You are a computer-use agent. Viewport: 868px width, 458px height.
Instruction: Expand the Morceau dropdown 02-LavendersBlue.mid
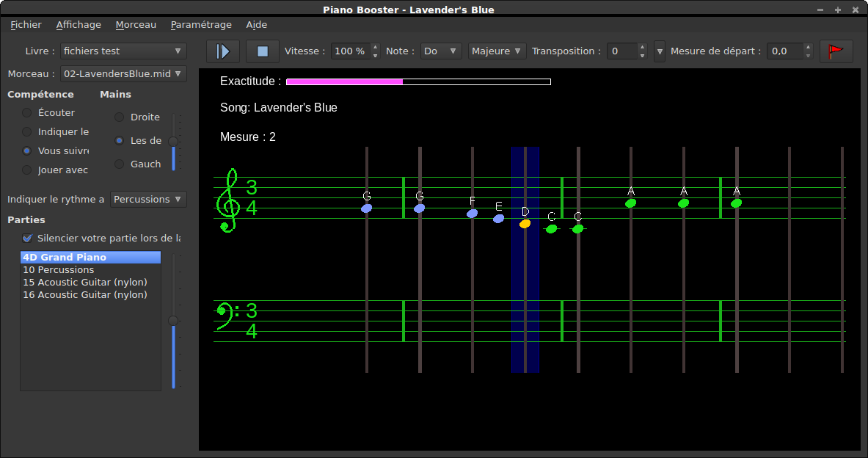123,74
